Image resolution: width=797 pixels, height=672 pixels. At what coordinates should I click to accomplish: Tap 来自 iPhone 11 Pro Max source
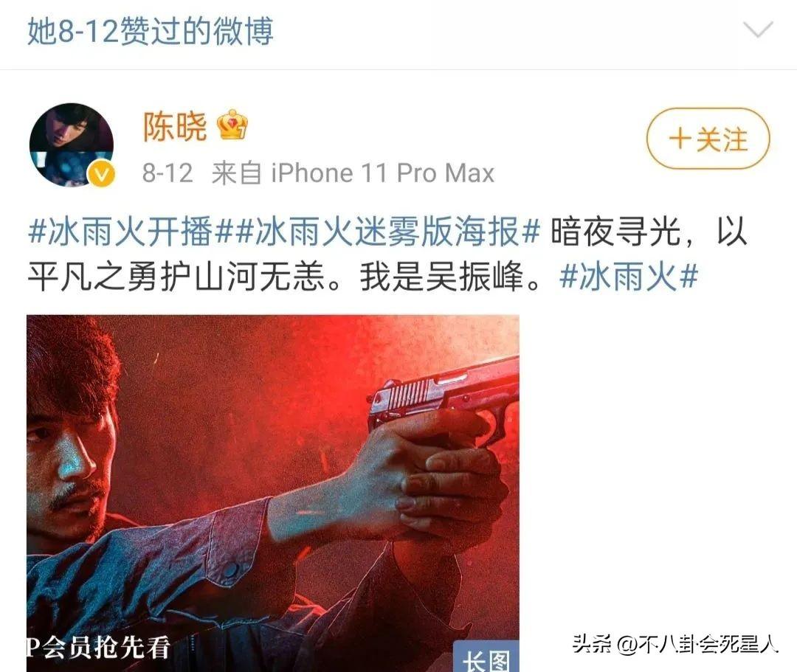coord(353,173)
